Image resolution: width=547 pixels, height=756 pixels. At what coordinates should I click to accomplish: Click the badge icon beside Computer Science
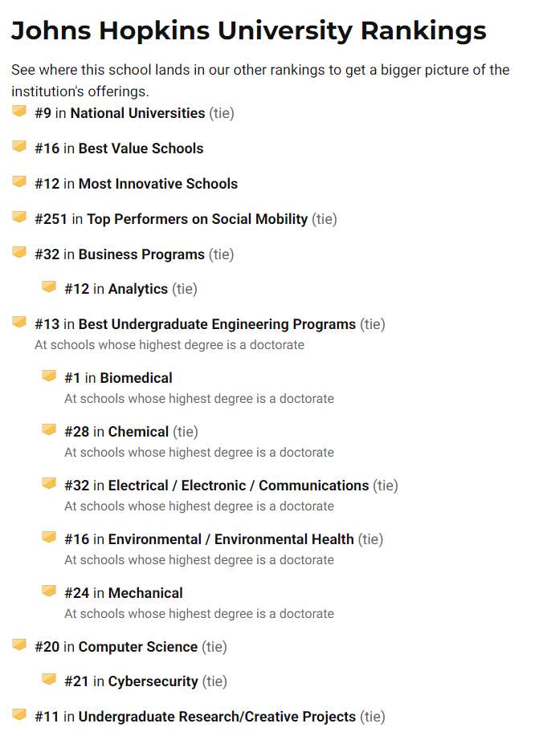19,644
